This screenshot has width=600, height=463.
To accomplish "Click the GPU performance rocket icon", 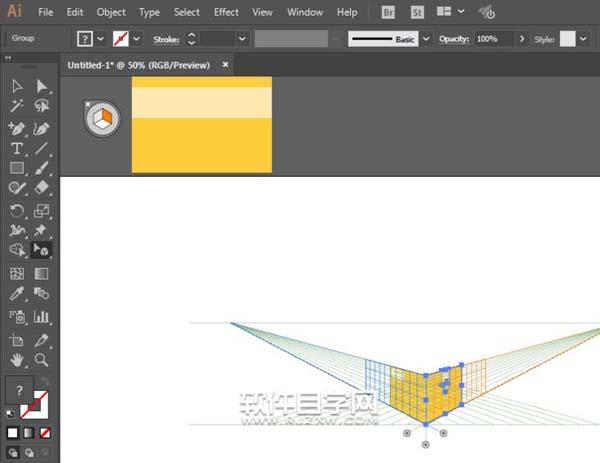I will click(486, 13).
